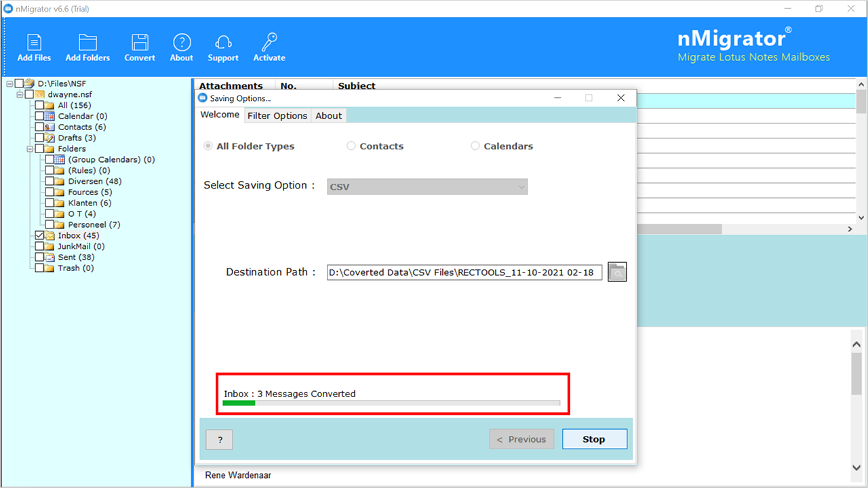The width and height of the screenshot is (868, 488).
Task: Click the dwayne.nsf file icon
Action: click(x=40, y=95)
